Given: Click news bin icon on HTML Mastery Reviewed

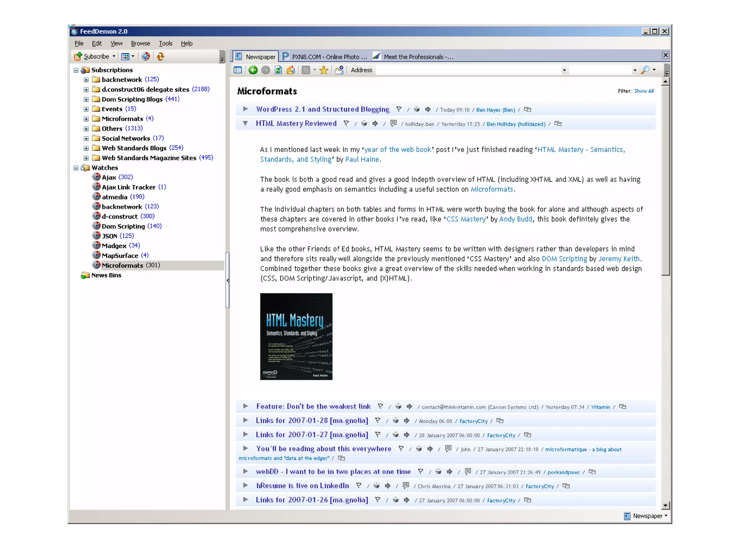Looking at the screenshot, I should point(364,124).
